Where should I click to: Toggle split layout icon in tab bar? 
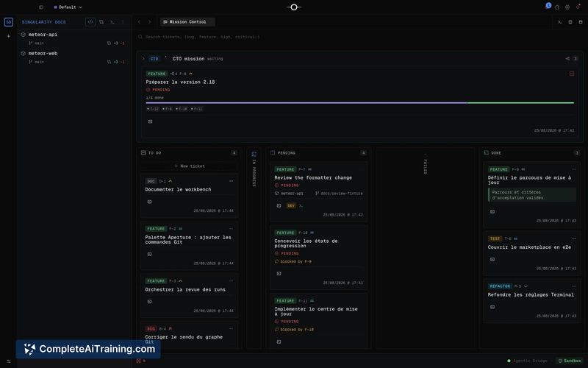pos(570,22)
